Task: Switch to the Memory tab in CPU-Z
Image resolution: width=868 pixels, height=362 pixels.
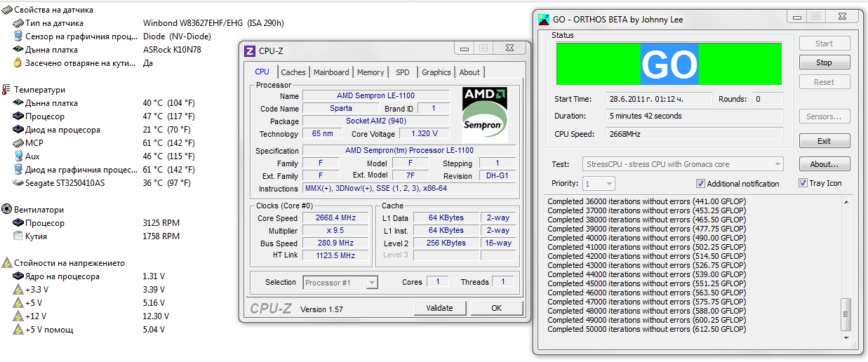Action: [370, 72]
